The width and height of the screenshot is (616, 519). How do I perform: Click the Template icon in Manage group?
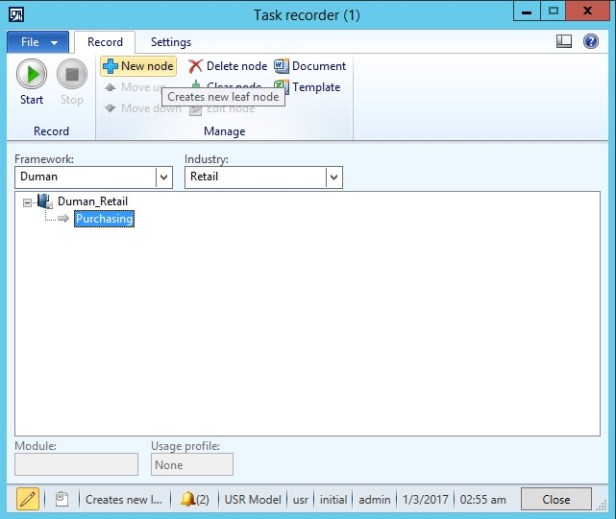(x=281, y=87)
